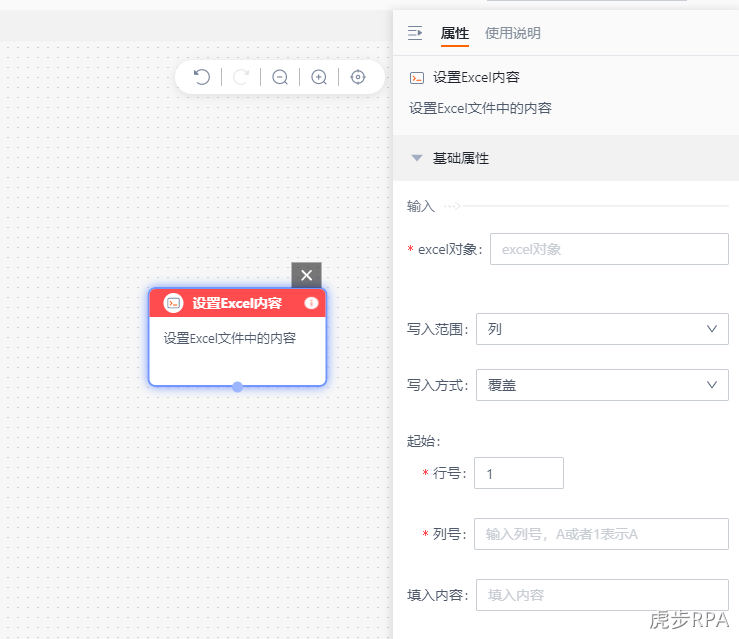
Task: Click the panel's 设置Excel内容 terminal icon
Action: click(417, 78)
